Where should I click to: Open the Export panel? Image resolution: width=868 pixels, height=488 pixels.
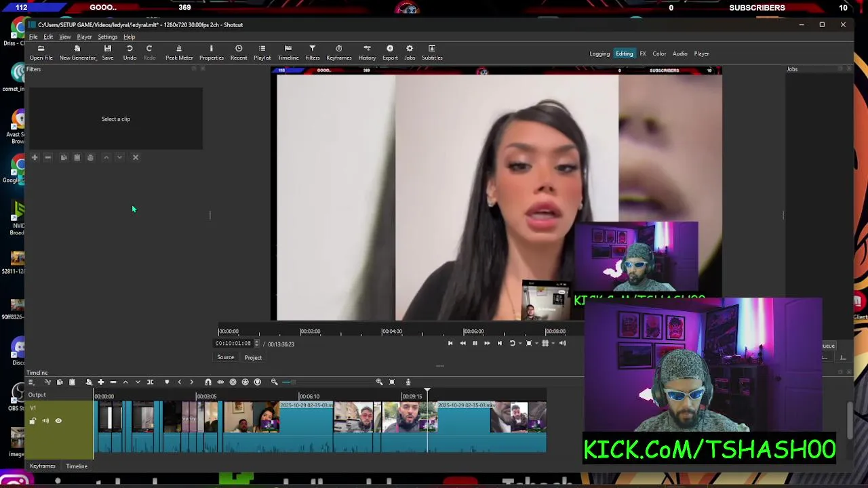click(x=390, y=52)
